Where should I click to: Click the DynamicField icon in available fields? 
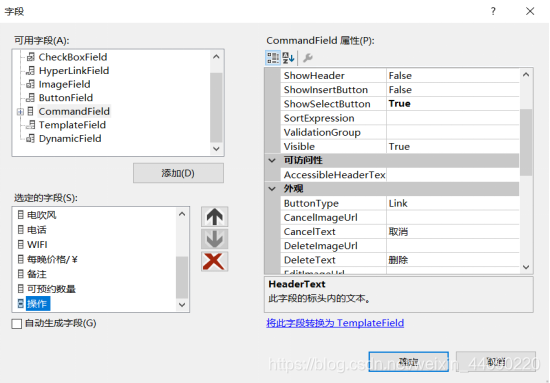pyautogui.click(x=31, y=139)
